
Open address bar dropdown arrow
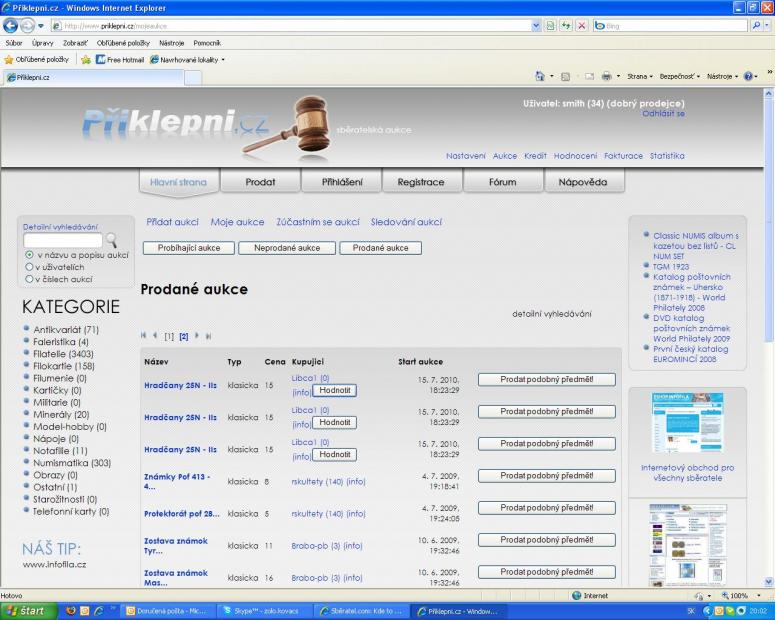pyautogui.click(x=536, y=26)
